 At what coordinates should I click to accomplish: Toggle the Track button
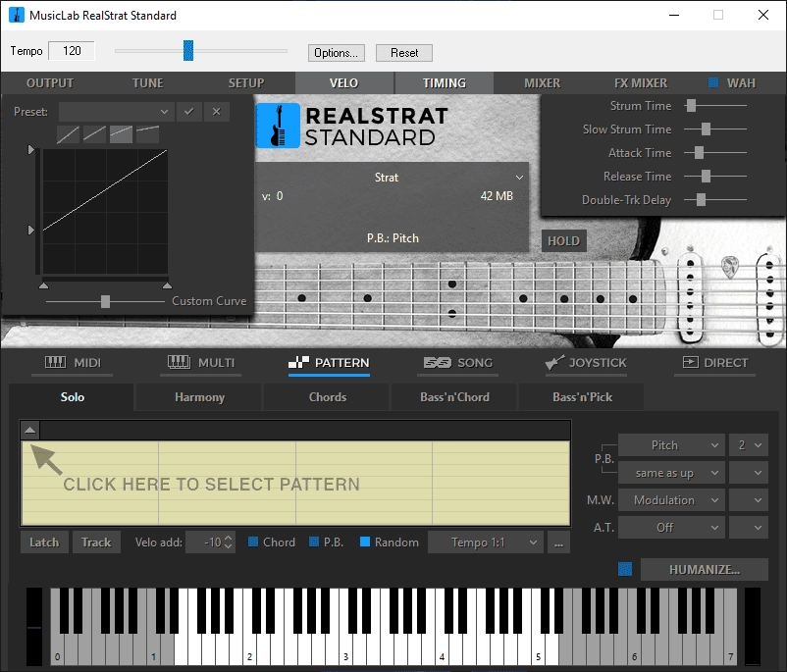pyautogui.click(x=96, y=543)
